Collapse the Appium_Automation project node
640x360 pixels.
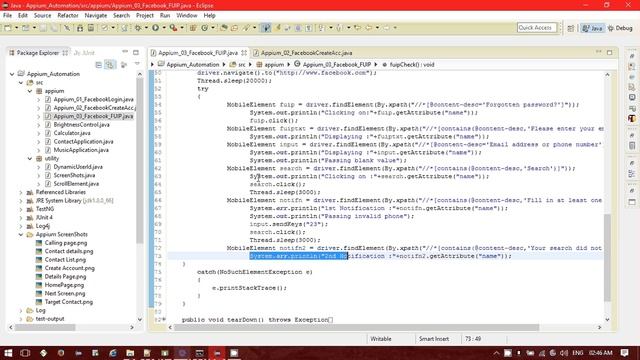point(12,74)
